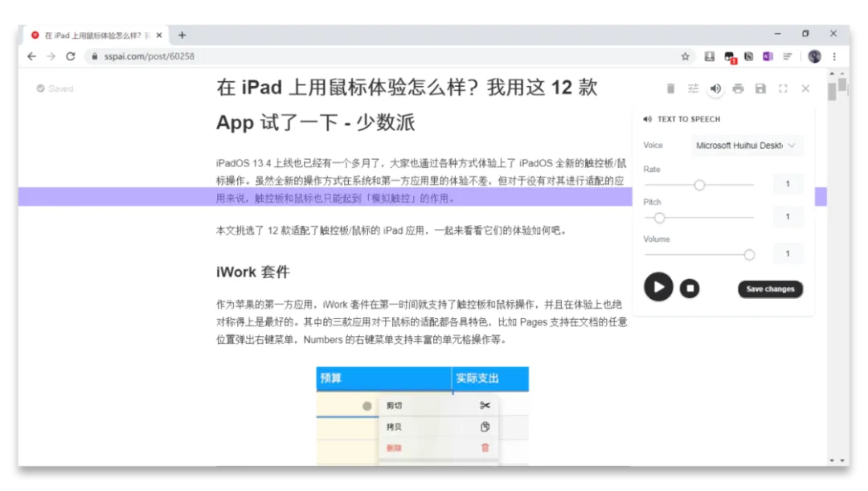Click the Chrome profile avatar
The height and width of the screenshot is (491, 868).
coord(814,56)
